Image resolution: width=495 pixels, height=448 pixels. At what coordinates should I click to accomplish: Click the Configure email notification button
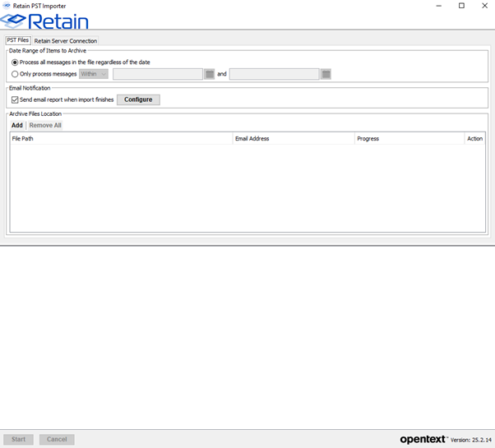pos(138,99)
